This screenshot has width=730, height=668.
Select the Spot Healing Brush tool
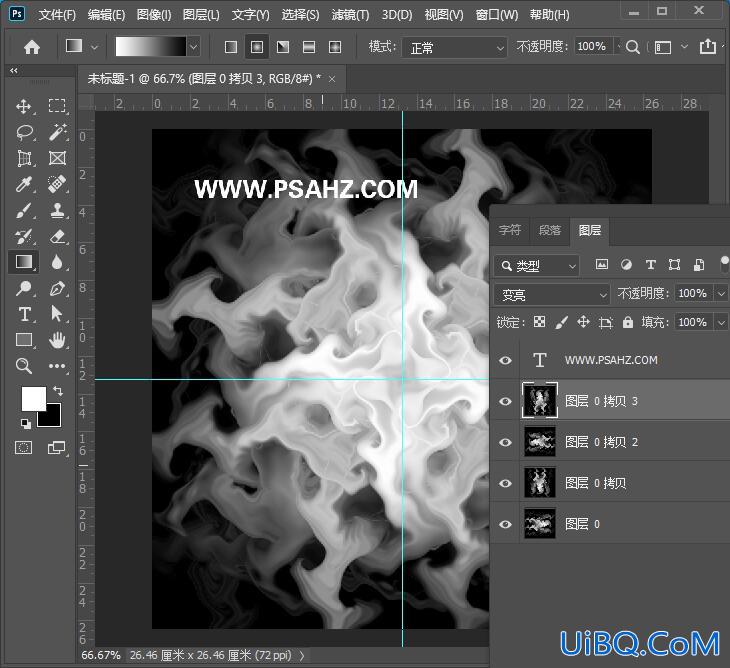[57, 184]
